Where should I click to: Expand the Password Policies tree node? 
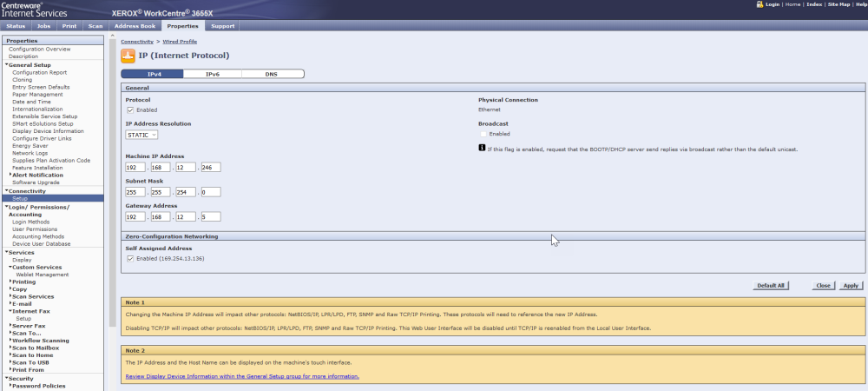10,386
